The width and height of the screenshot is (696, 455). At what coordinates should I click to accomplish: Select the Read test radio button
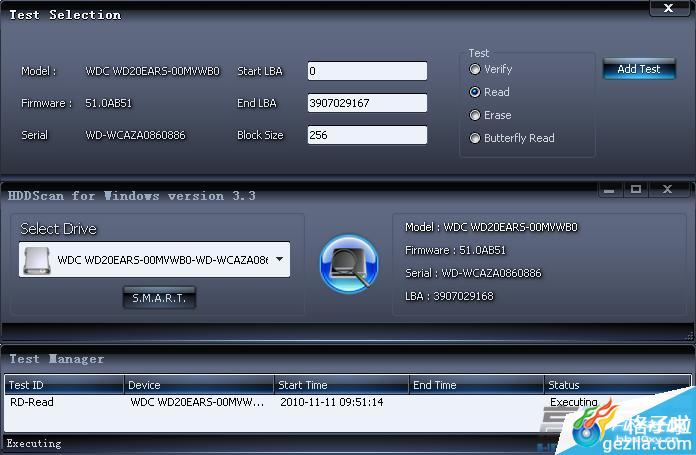475,92
